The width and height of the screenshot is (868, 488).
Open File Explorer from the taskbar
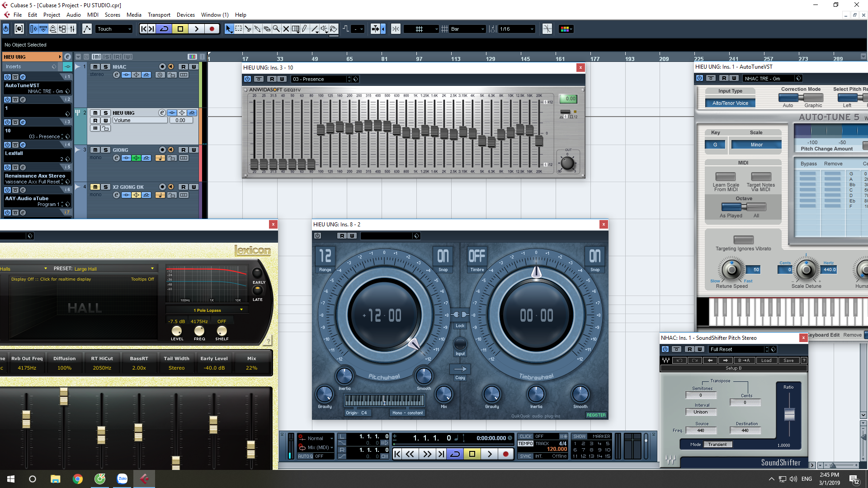pos(55,479)
